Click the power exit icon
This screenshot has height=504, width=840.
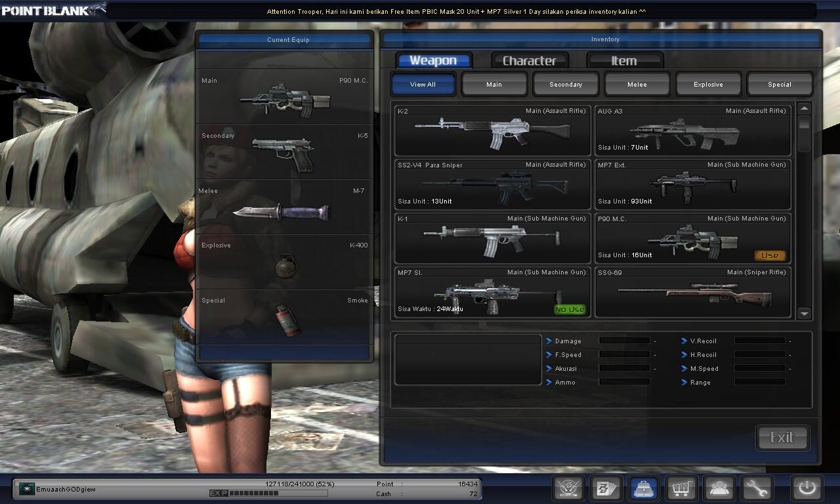click(x=807, y=488)
